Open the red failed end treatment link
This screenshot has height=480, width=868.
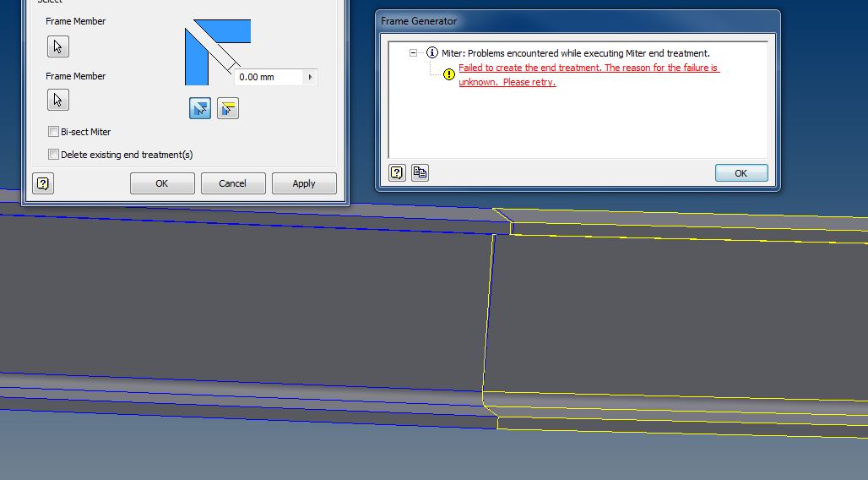[x=589, y=75]
